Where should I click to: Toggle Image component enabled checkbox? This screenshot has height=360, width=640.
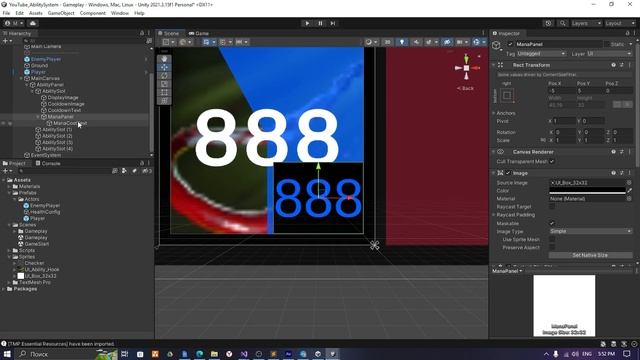point(508,173)
